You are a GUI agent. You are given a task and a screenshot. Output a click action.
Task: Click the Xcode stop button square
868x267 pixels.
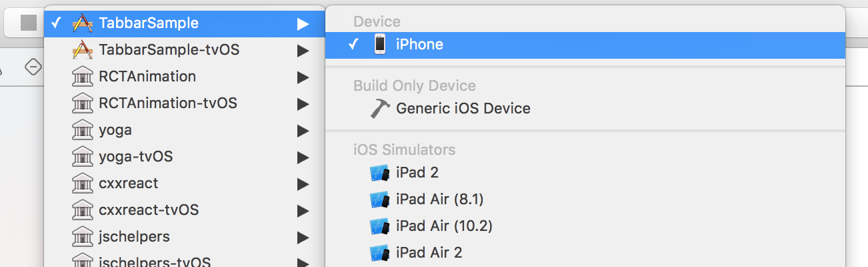[x=29, y=23]
